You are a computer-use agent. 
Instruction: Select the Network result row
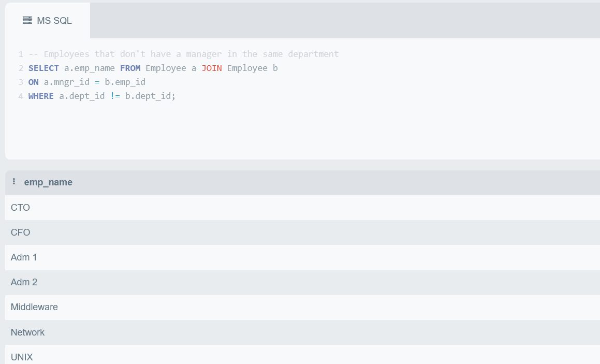pos(302,332)
